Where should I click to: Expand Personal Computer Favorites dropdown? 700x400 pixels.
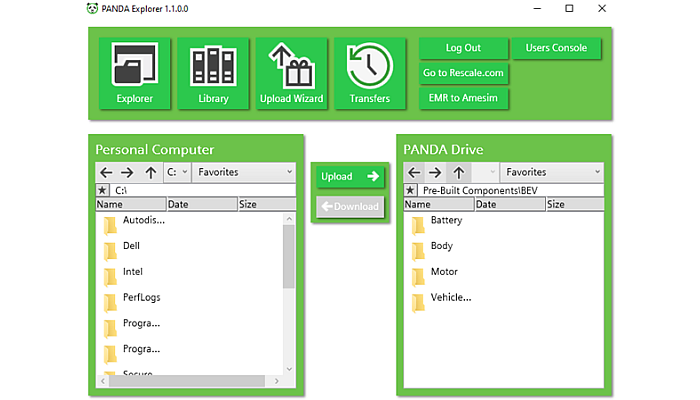pyautogui.click(x=244, y=172)
